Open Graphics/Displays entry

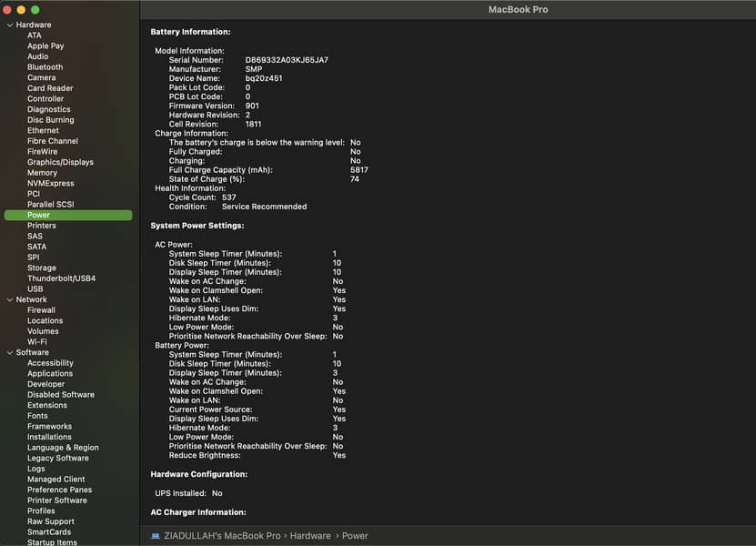60,163
